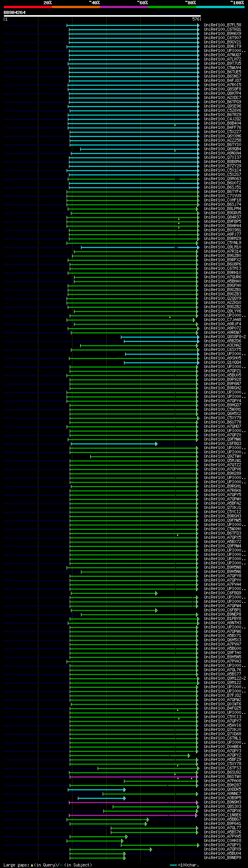Click hit label UniRef100_Q0DDK5
248x868 pixels.
tap(222, 790)
